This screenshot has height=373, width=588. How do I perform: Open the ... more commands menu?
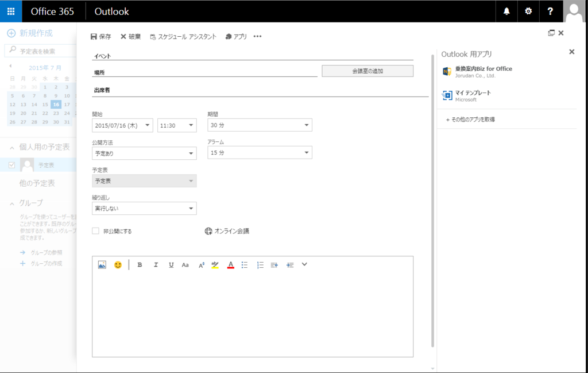(257, 36)
